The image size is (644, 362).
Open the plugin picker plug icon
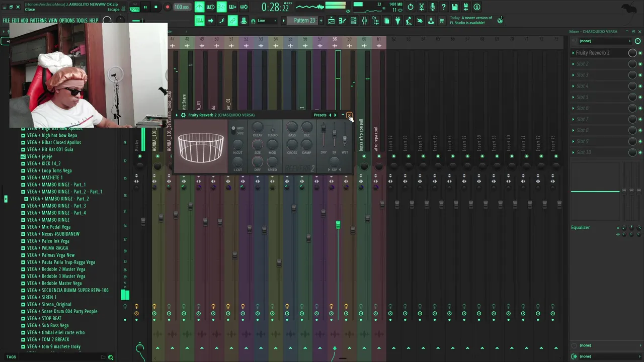397,21
